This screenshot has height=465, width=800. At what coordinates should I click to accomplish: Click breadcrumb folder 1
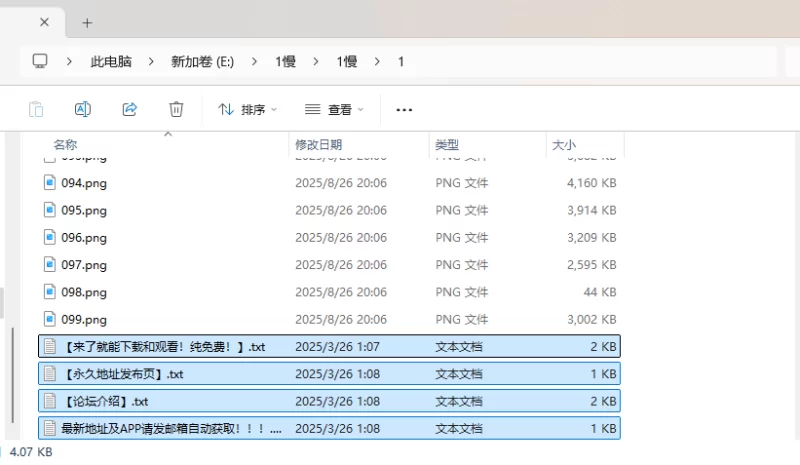pyautogui.click(x=401, y=62)
